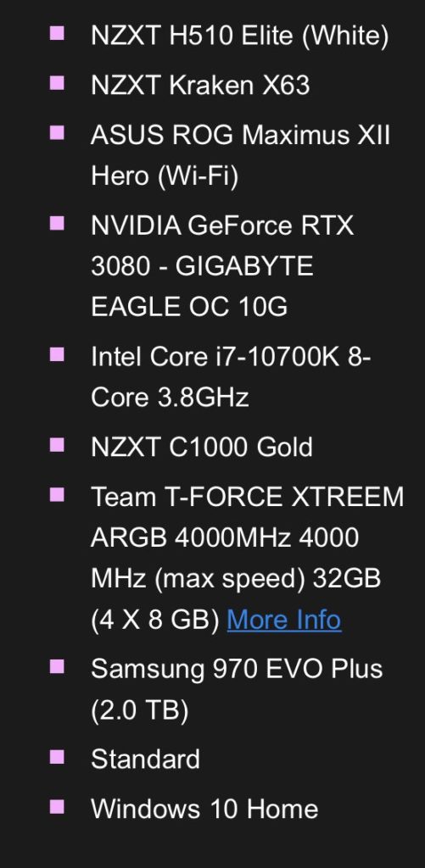Click the bullet next to NVIDIA GeForce RTX
The width and height of the screenshot is (425, 868).
[57, 223]
